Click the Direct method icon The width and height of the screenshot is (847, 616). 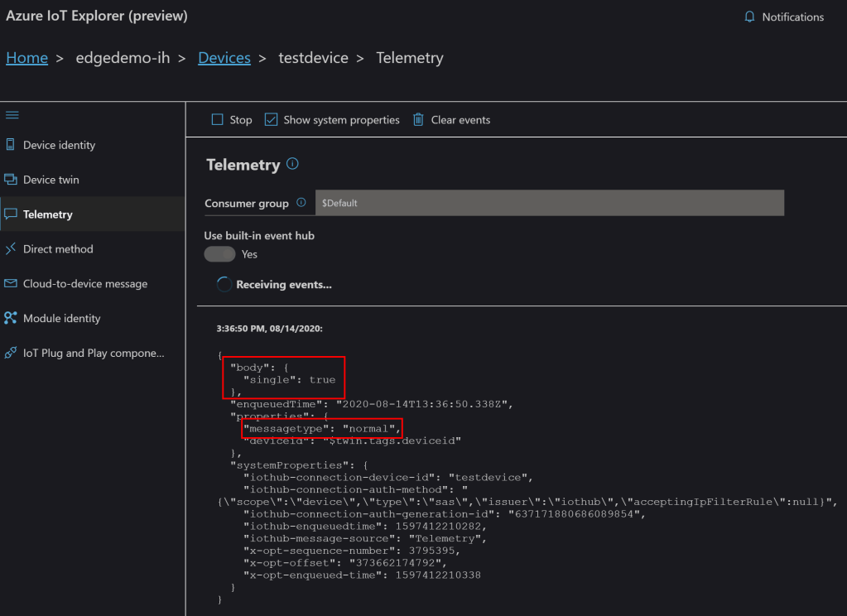[x=11, y=249]
